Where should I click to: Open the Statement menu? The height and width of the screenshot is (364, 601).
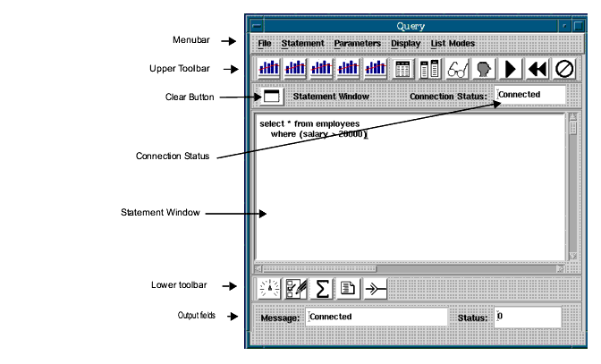coord(302,43)
